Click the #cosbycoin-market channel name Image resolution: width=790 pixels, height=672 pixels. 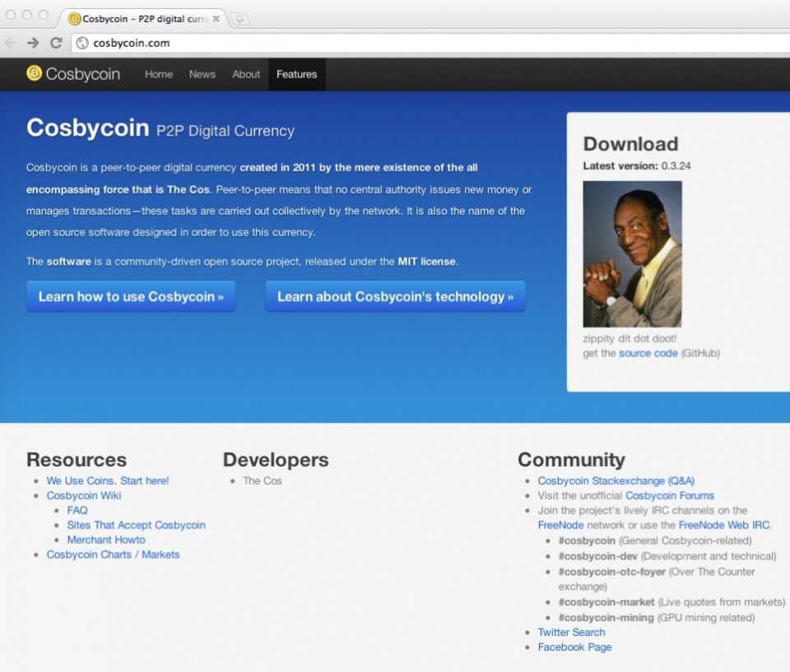click(606, 602)
